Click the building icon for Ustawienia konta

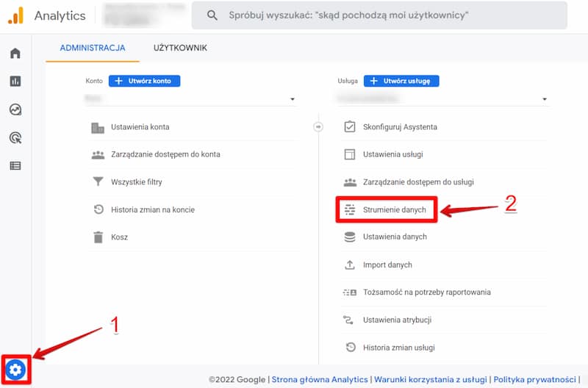[x=98, y=128]
